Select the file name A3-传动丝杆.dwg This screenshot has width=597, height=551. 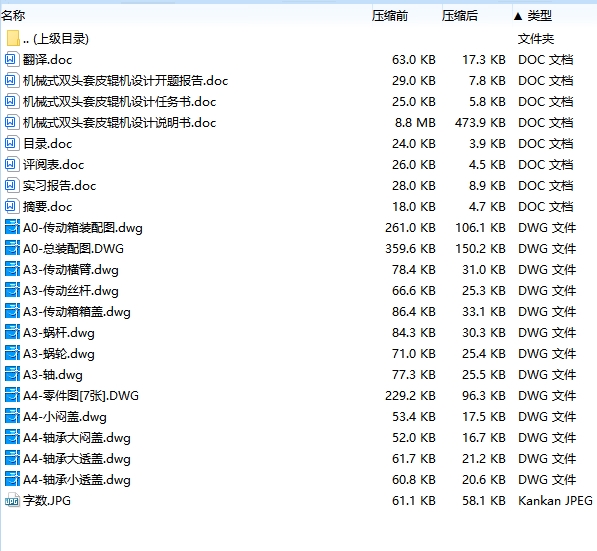(x=70, y=291)
